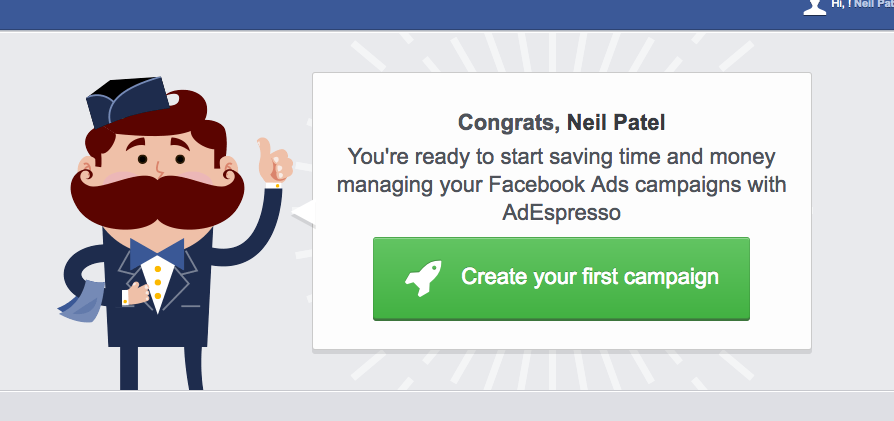The width and height of the screenshot is (894, 421).
Task: Click the mascot's blue bow tie
Action: point(157,252)
